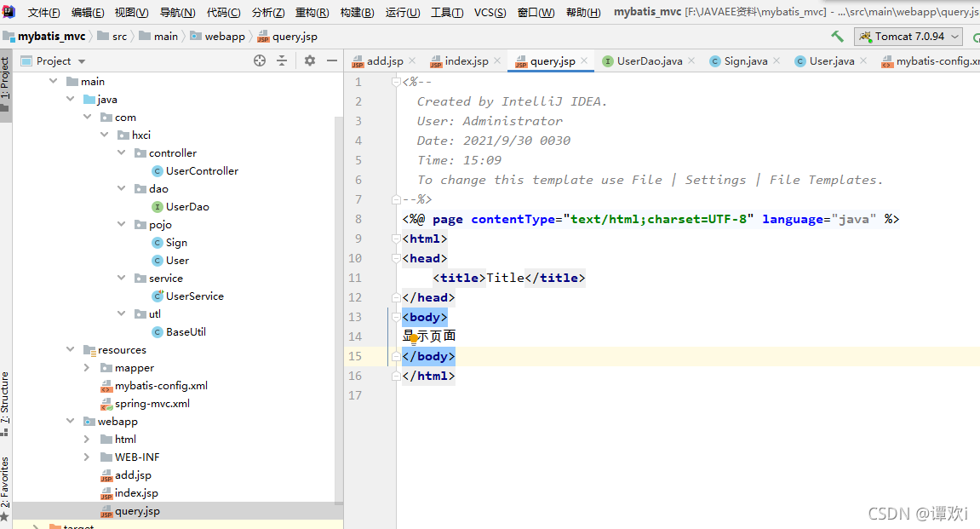
Task: Click the Tomcat icon in run configuration
Action: click(863, 37)
